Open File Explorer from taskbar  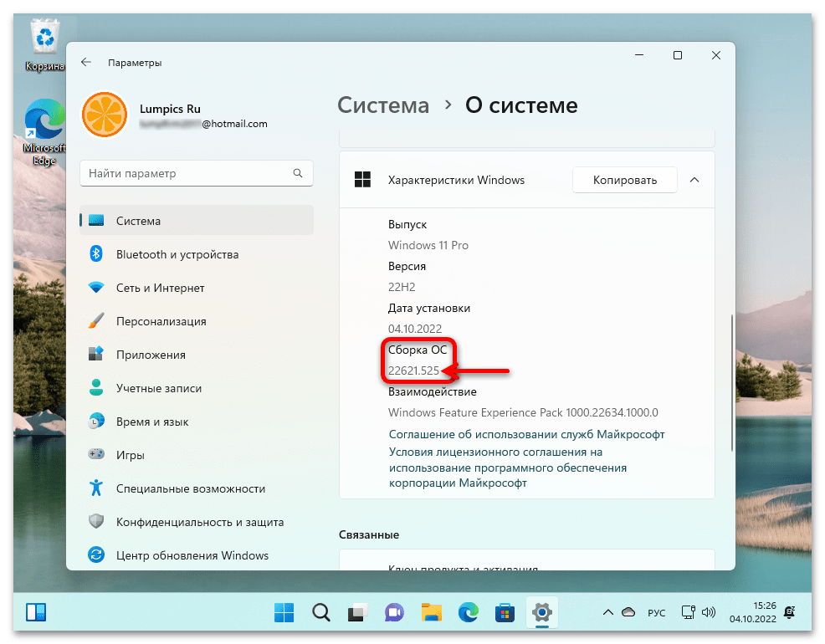431,612
